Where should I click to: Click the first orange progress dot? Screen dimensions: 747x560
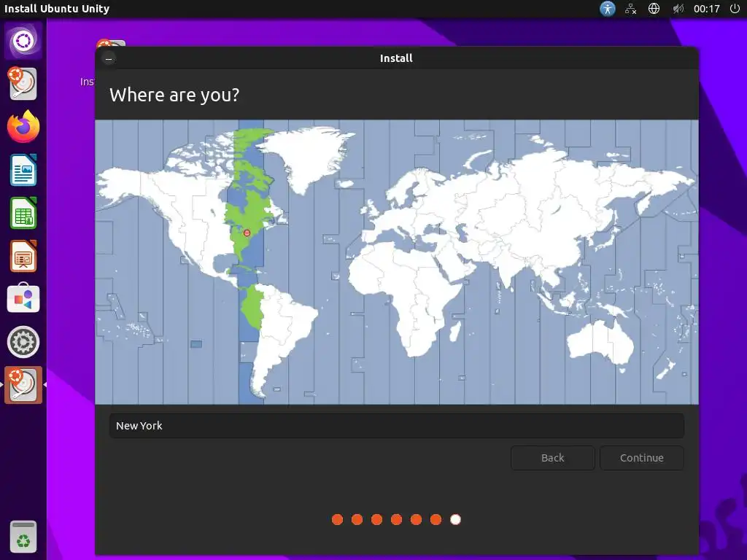coord(337,519)
